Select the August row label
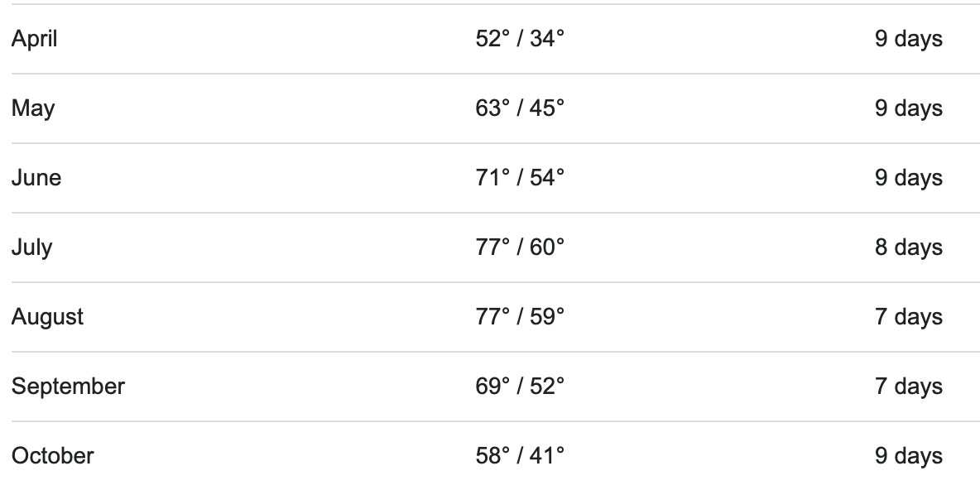 point(47,318)
